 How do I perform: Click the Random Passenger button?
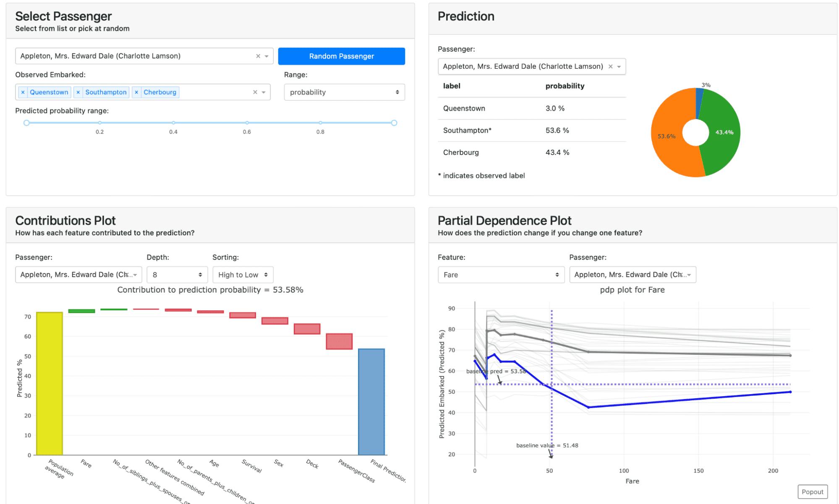point(341,56)
